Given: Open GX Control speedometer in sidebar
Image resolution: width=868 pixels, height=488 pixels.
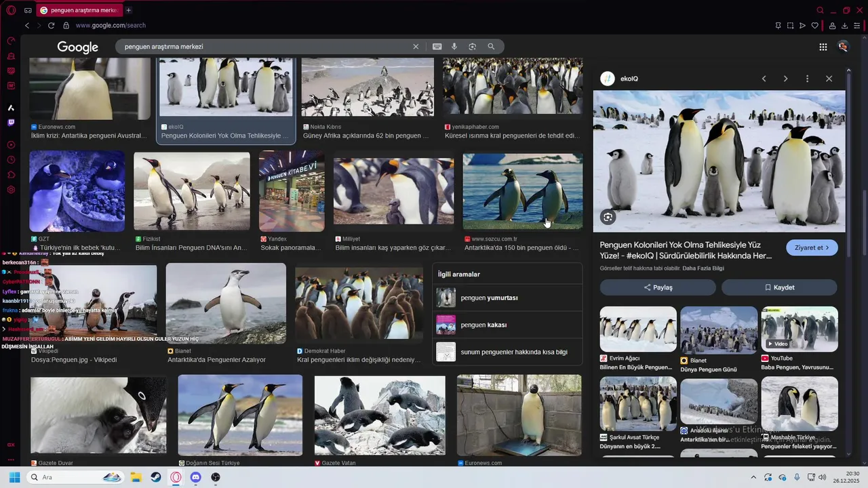Looking at the screenshot, I should coord(11,41).
